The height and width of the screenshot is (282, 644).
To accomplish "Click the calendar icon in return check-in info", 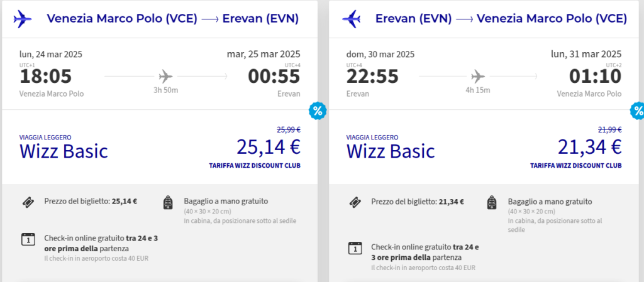I will coord(355,248).
